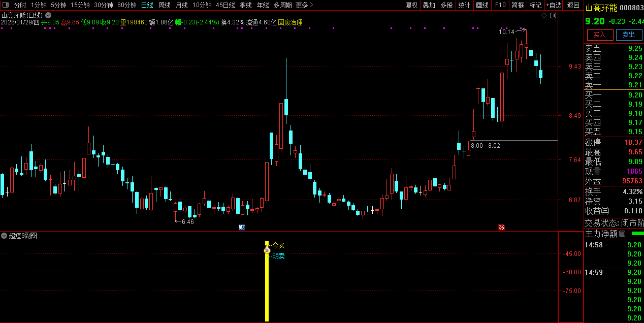Select the 季线 quarterly tab
This screenshot has width=644, height=323.
pos(245,5)
